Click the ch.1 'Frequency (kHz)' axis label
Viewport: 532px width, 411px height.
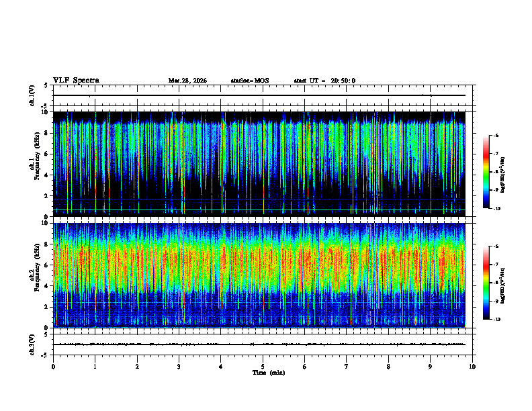tap(37, 156)
